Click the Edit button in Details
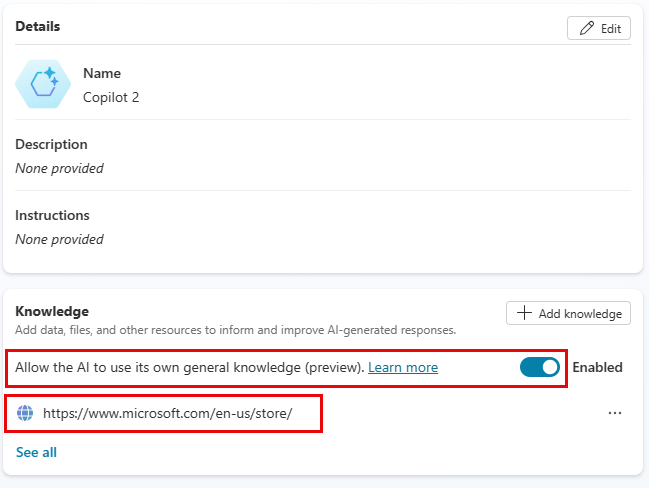 click(x=599, y=28)
